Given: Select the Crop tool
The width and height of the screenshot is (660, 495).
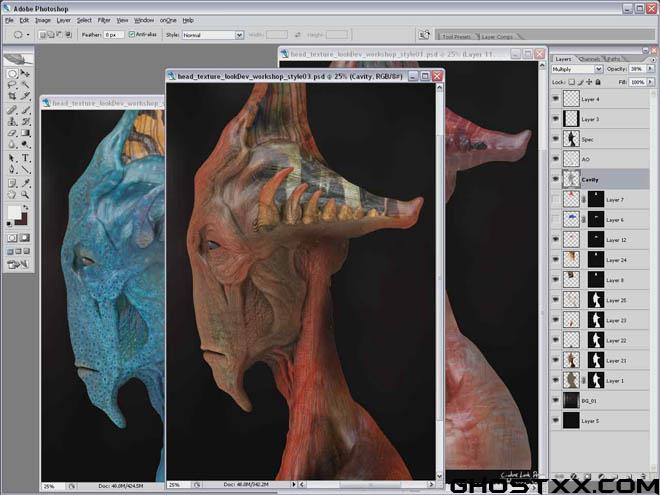Looking at the screenshot, I should coord(12,96).
